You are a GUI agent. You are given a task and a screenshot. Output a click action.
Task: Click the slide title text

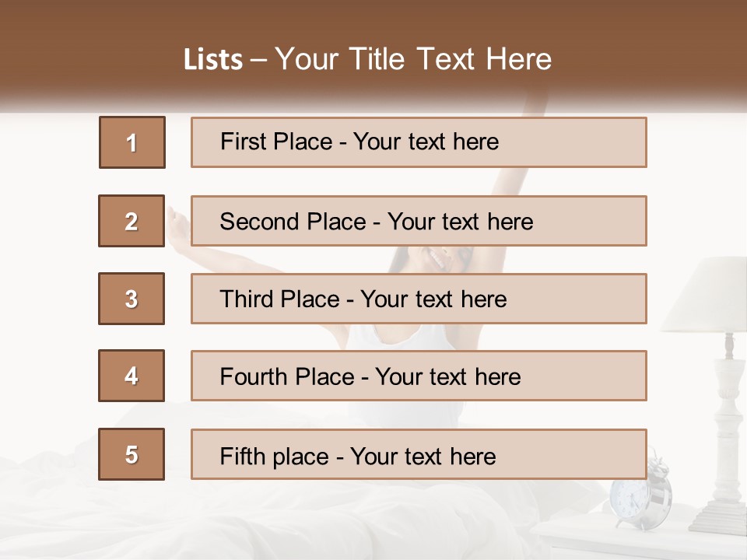367,59
